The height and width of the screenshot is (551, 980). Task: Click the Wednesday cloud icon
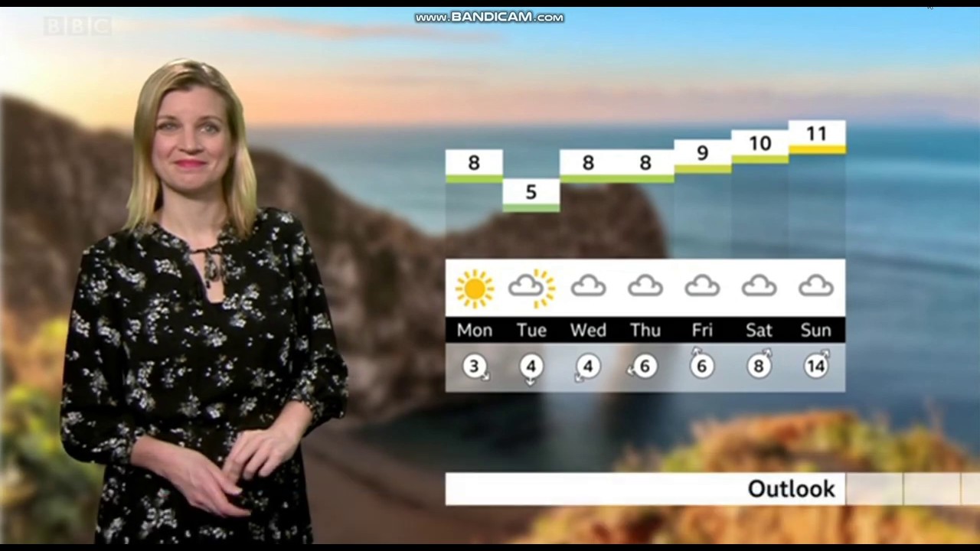[x=588, y=286]
